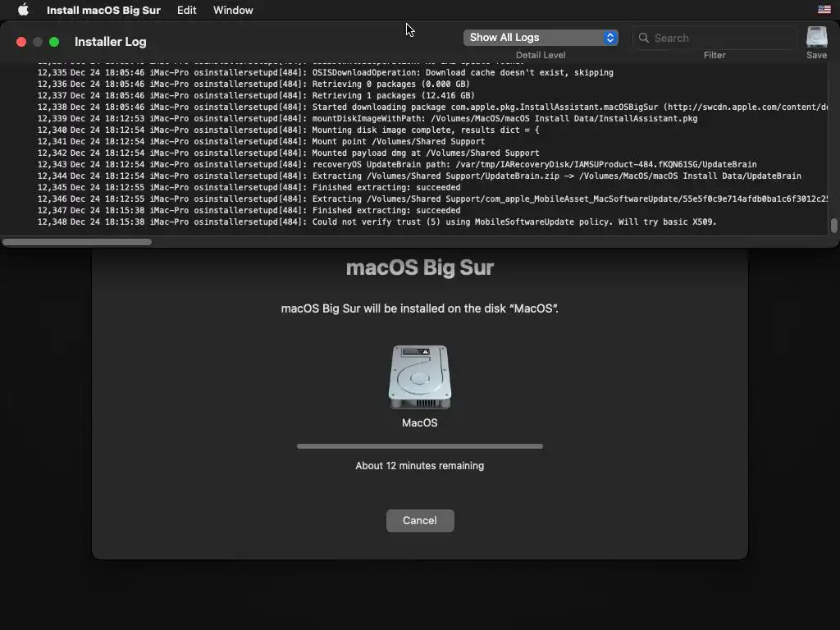The image size is (840, 630).
Task: Select log line 12,335 Download cache doesn't exist
Action: point(325,72)
